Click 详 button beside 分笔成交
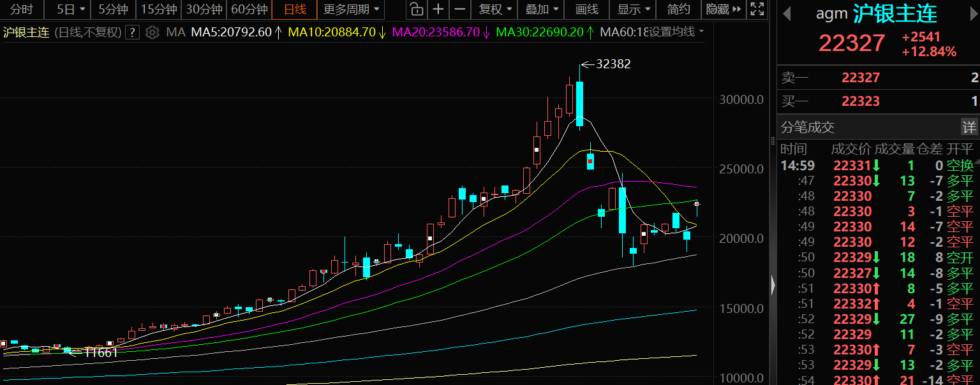 click(x=969, y=127)
